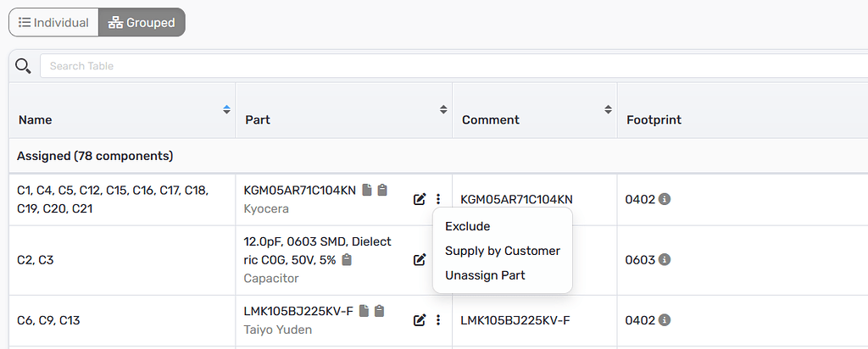Click info icon on C6, C9, C13 footprint

click(x=665, y=320)
